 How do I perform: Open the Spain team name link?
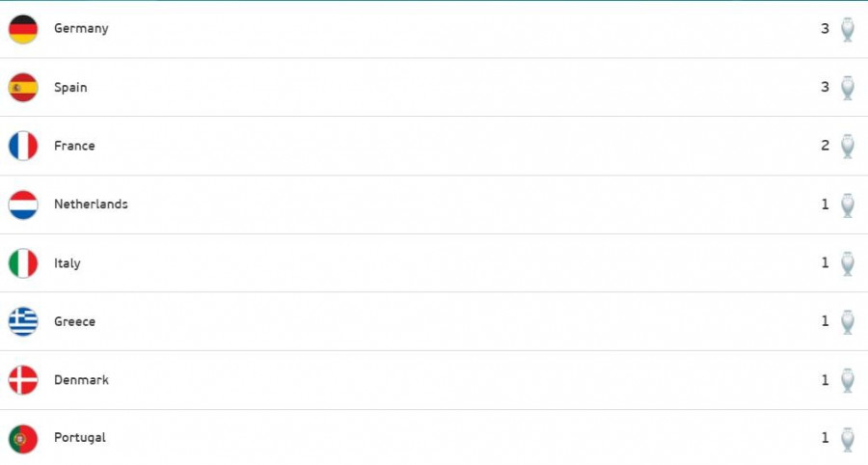pos(70,88)
